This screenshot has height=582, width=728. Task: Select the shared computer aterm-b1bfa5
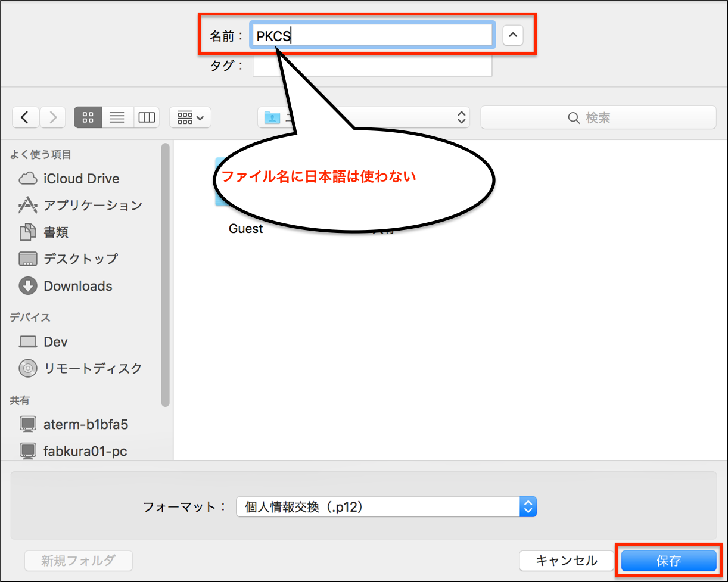pos(83,424)
